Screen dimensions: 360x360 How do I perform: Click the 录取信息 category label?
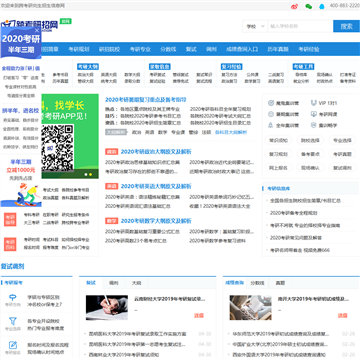tap(160, 66)
